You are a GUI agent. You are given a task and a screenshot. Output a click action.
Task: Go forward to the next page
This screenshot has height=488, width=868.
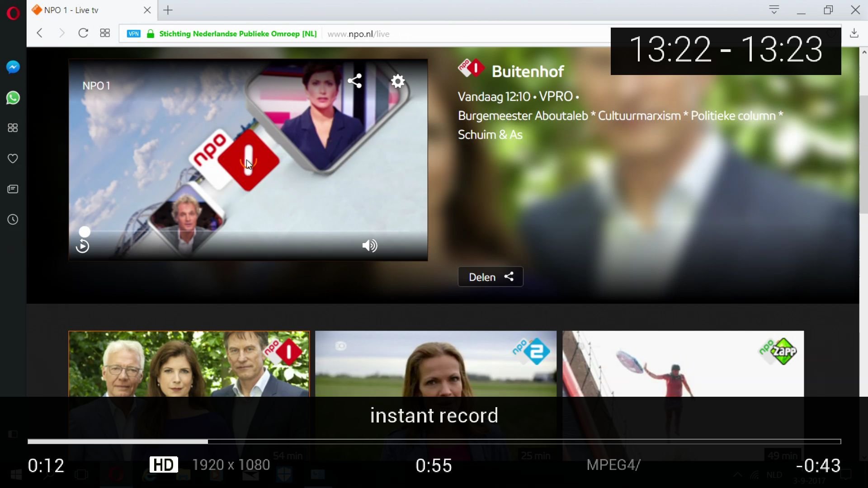(x=61, y=33)
